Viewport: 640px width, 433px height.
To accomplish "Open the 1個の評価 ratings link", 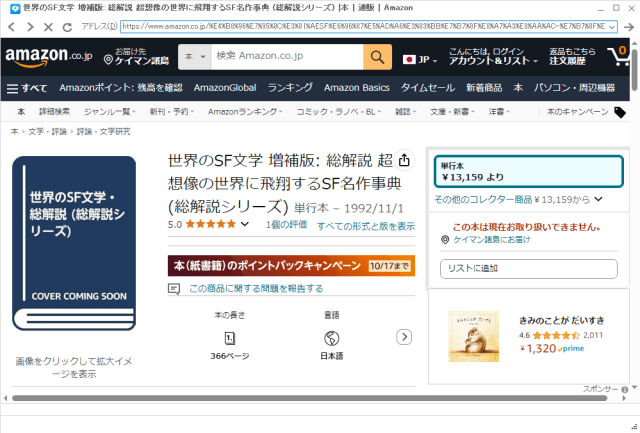I will click(x=287, y=225).
